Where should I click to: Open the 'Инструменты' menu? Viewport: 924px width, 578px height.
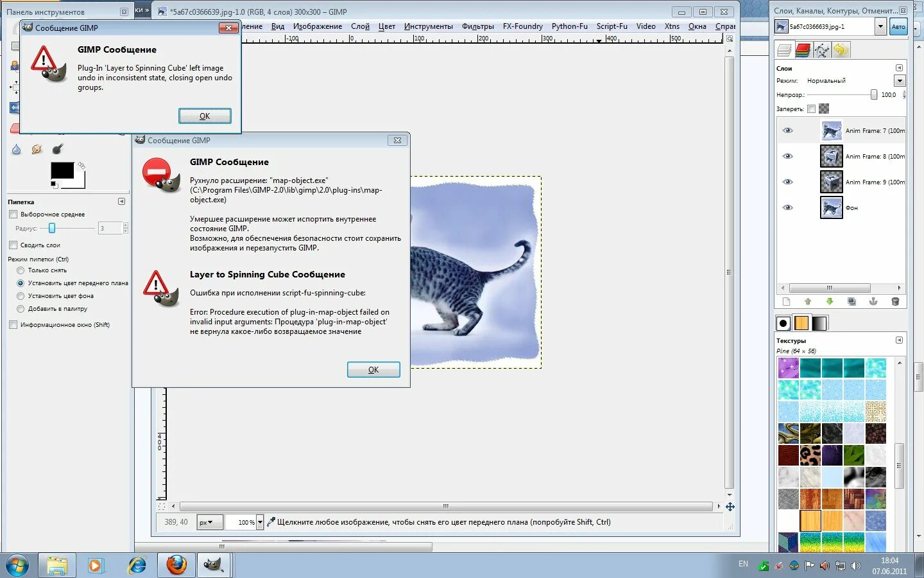tap(429, 26)
